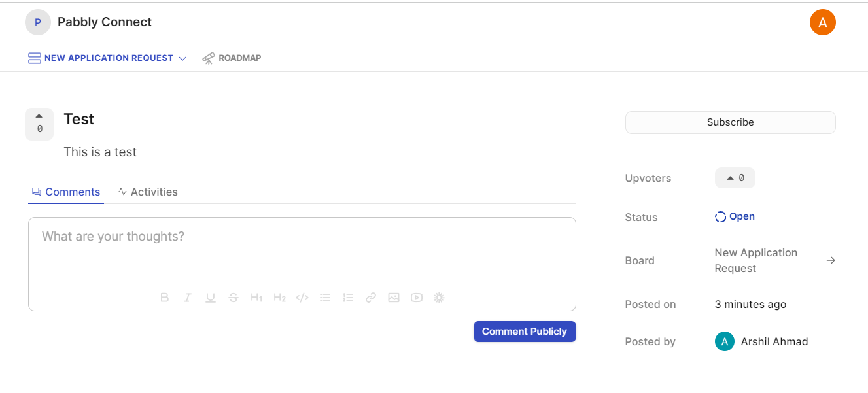Add a hyperlink to the comment
Screen dimensions: 868x393
pos(371,298)
